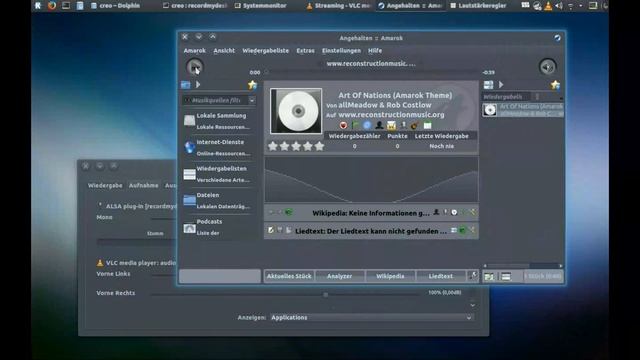Click green reload icon in Liedtext applet

tap(462, 231)
